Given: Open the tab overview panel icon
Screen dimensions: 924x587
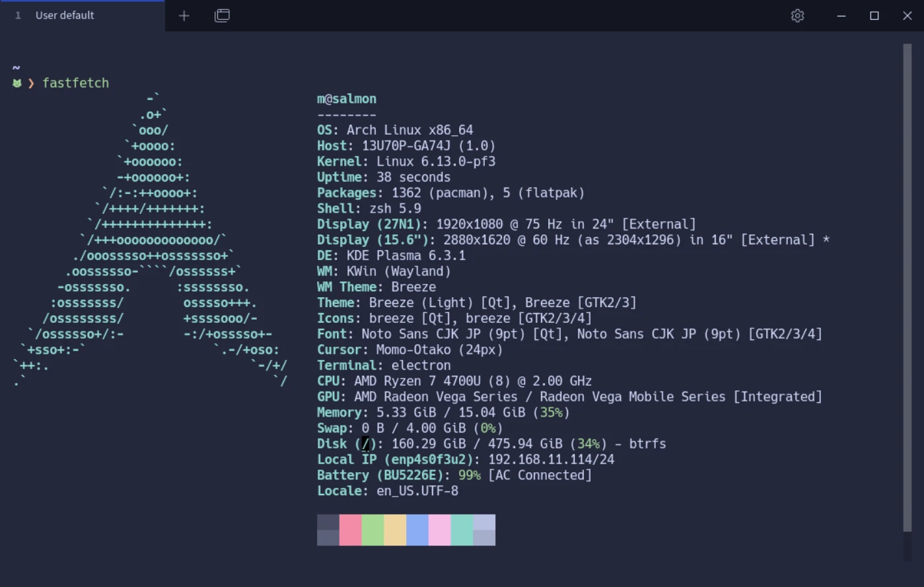Looking at the screenshot, I should point(223,16).
